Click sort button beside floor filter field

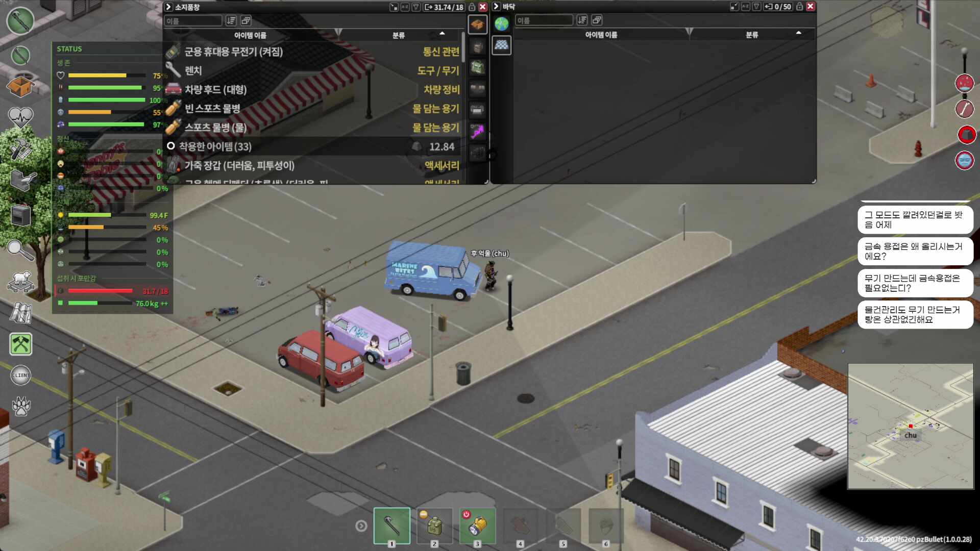[x=582, y=20]
